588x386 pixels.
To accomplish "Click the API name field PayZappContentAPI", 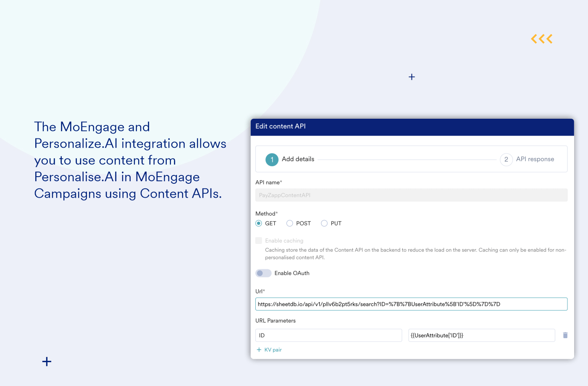I will pos(411,195).
